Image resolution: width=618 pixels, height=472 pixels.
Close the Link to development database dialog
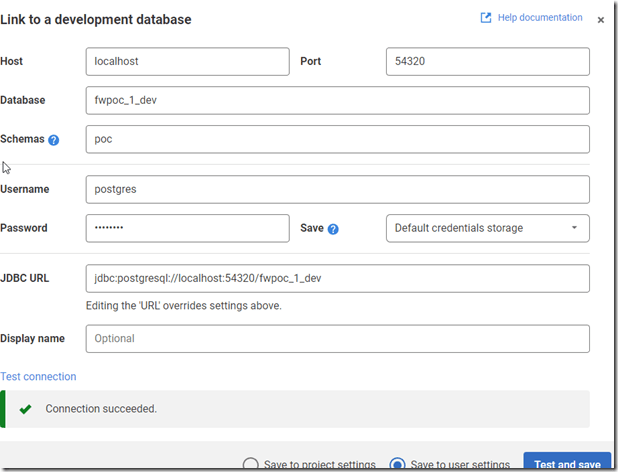pos(601,20)
